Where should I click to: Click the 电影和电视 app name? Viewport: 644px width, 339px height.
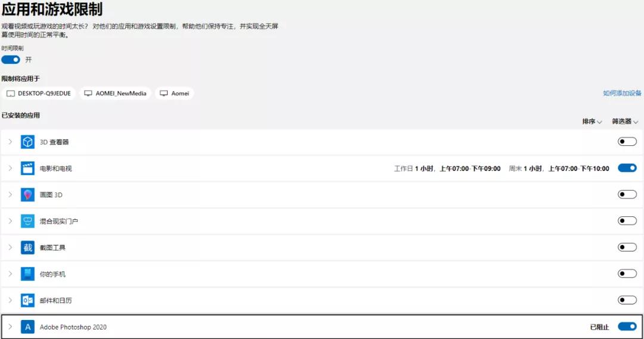(55, 169)
